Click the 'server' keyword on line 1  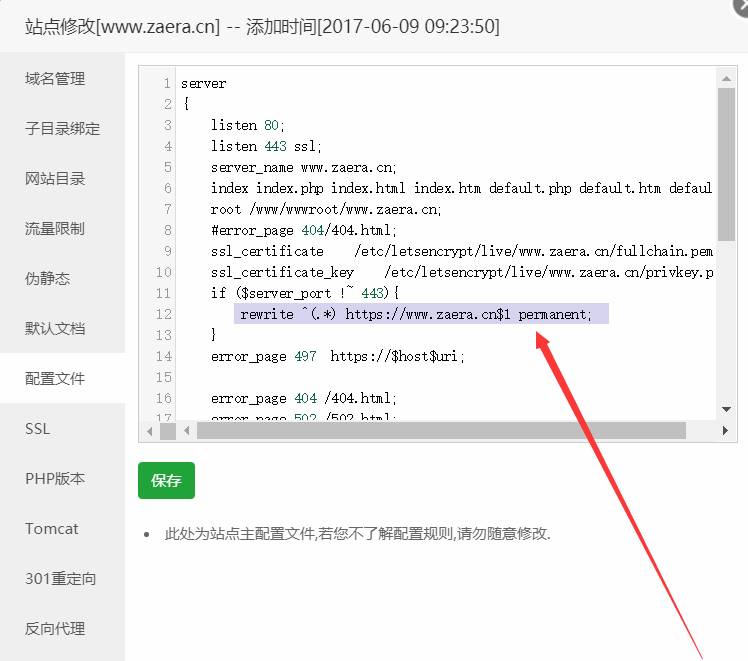[204, 84]
